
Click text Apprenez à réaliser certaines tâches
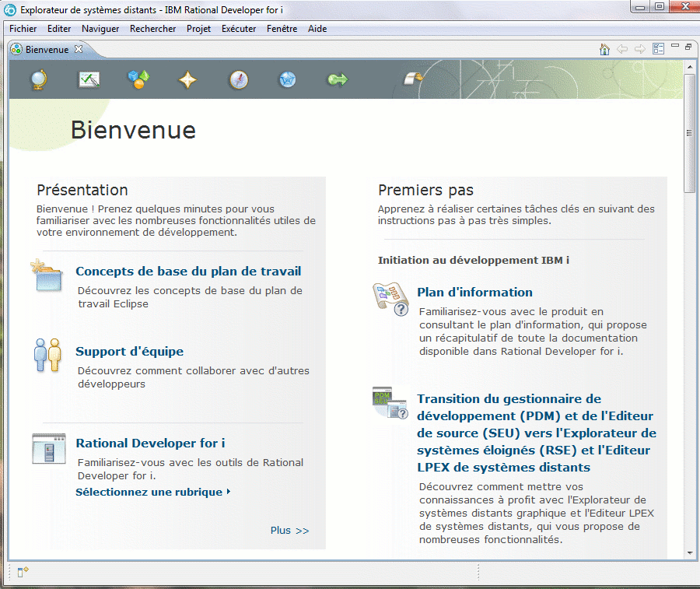coord(516,215)
